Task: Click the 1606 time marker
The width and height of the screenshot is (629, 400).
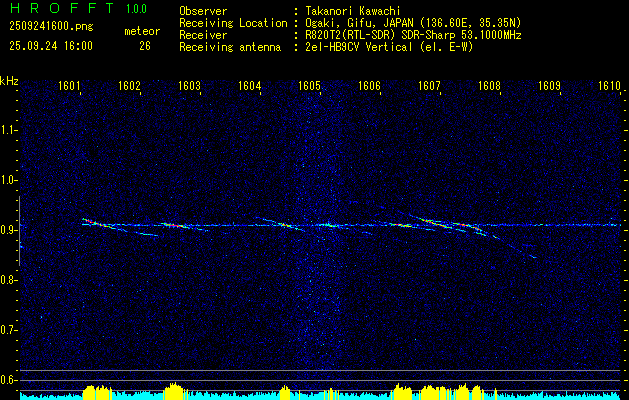Action: click(x=369, y=85)
